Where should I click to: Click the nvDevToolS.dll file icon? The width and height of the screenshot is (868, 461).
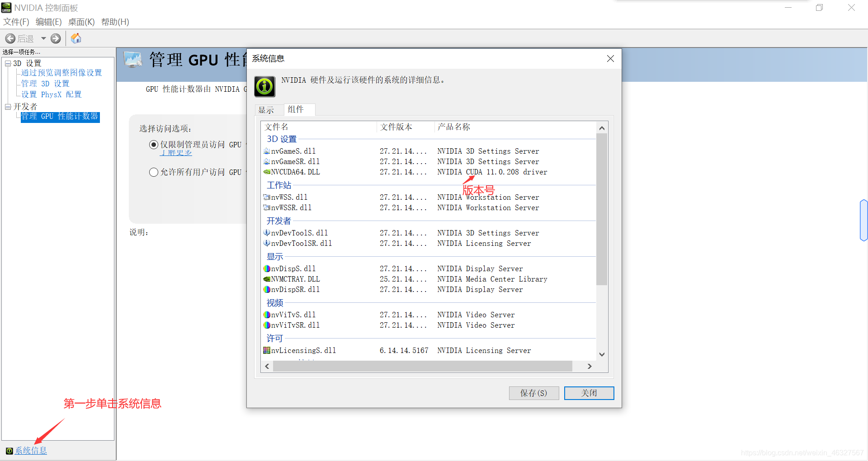[x=267, y=233]
